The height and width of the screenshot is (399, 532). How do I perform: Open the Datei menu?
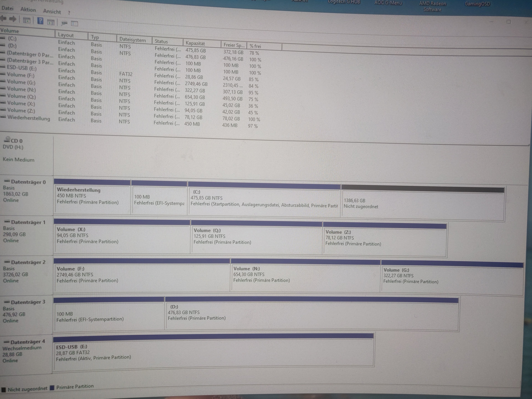[x=7, y=8]
